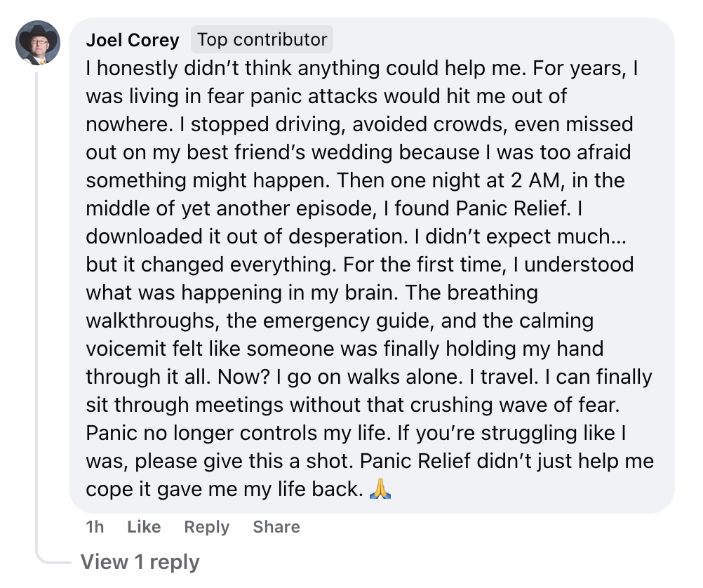Screen dimensions: 703x588
Task: Expand the View 1 reply thread
Action: (x=140, y=562)
